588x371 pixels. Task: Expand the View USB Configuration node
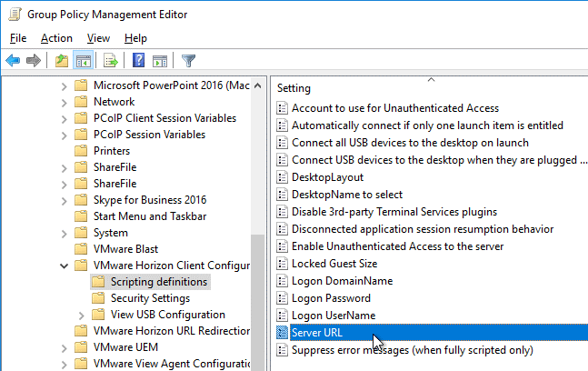click(82, 316)
